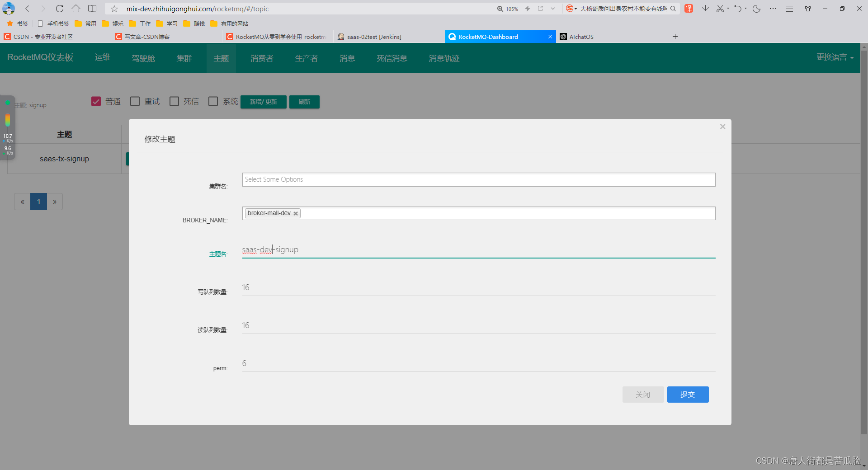Screen dimensions: 868x470
Task: Click the lightning speed-mode icon
Action: [528, 9]
